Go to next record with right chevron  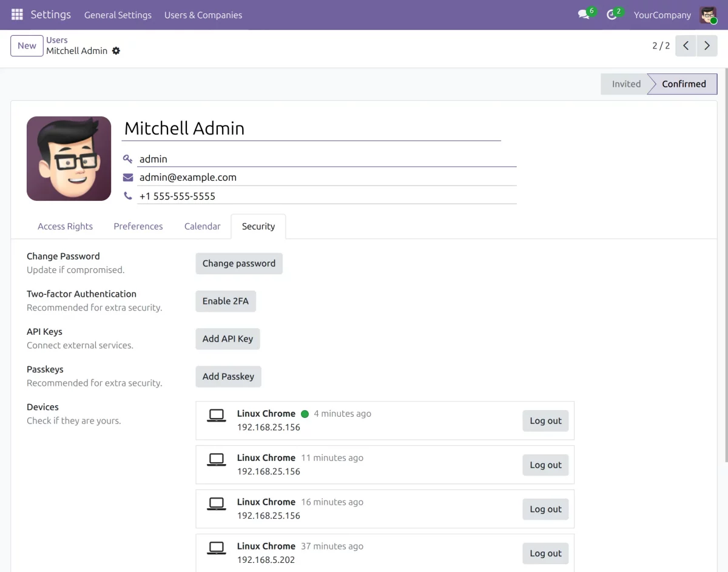(x=707, y=45)
